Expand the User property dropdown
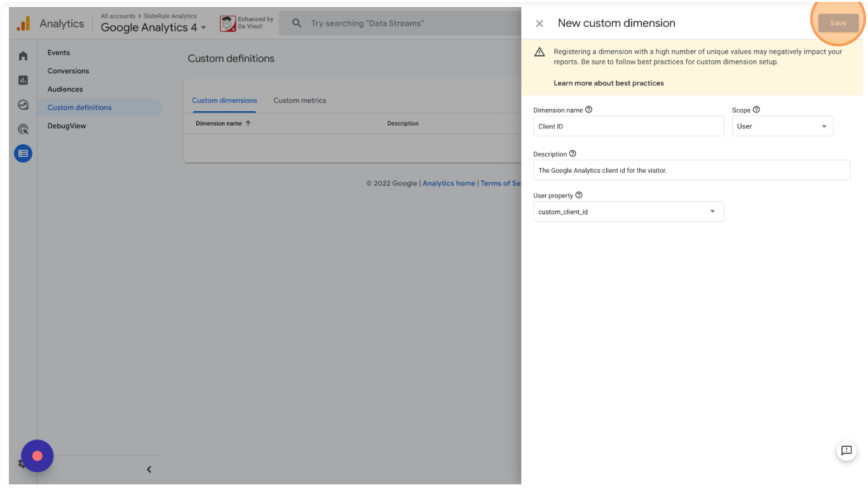This screenshot has width=868, height=499. [628, 212]
